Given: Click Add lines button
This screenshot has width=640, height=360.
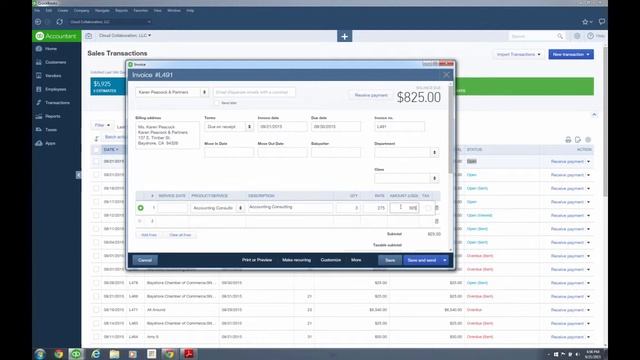Looking at the screenshot, I should tap(149, 235).
